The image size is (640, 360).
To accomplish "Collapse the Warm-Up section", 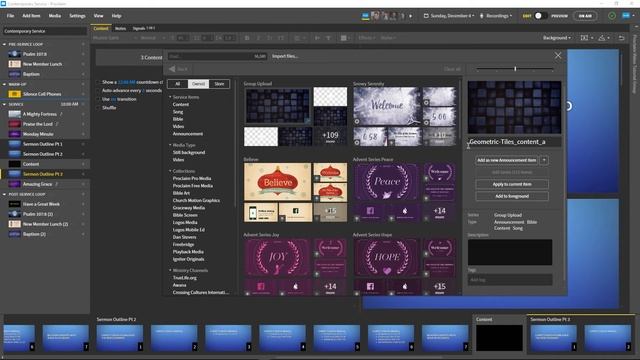I will [4, 84].
